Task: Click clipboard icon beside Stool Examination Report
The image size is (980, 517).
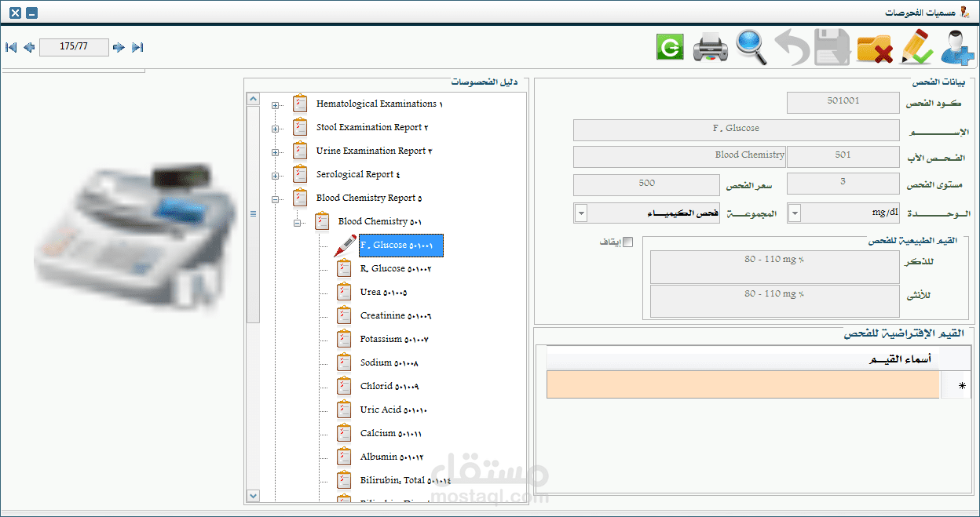Action: coord(300,127)
